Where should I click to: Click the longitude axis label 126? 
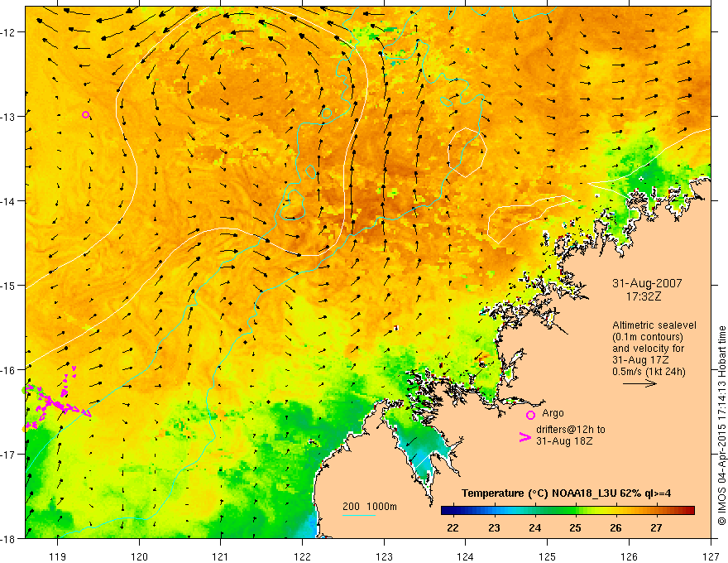(629, 556)
